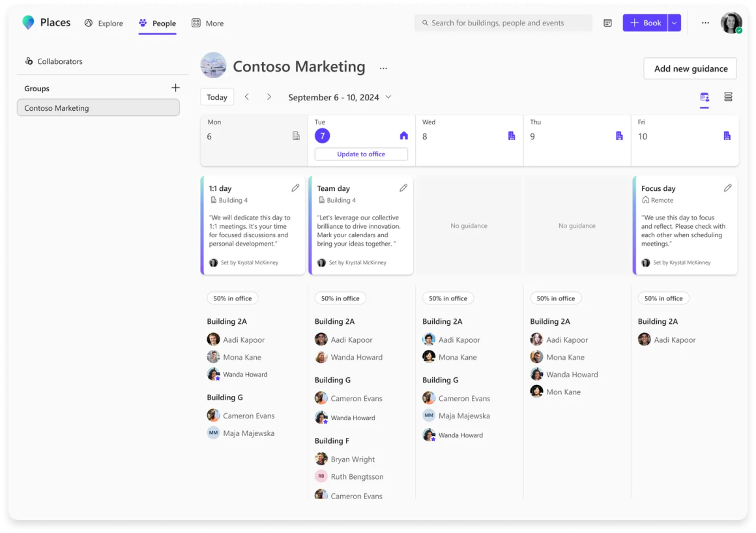Viewport: 756px width, 533px height.
Task: Switch to list view
Action: point(728,97)
